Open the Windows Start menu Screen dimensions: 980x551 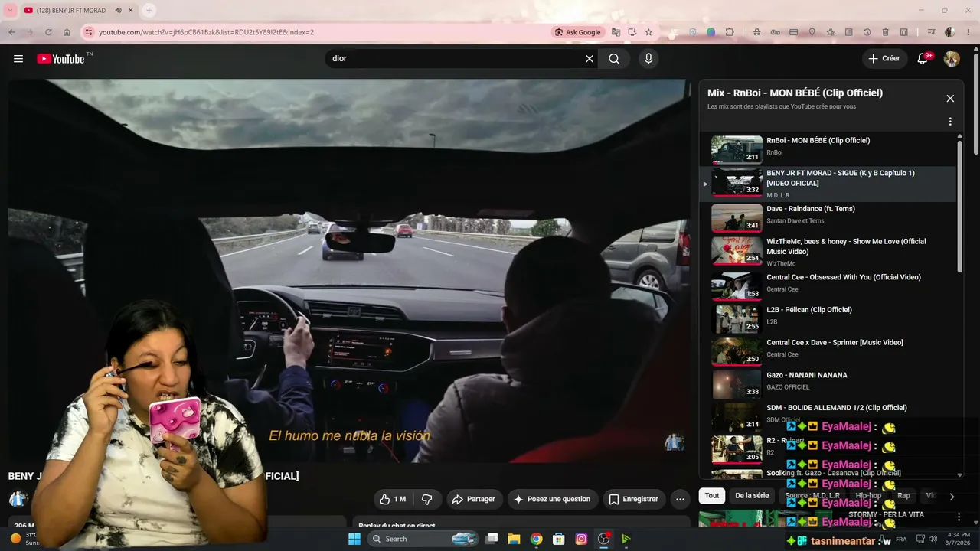[354, 539]
